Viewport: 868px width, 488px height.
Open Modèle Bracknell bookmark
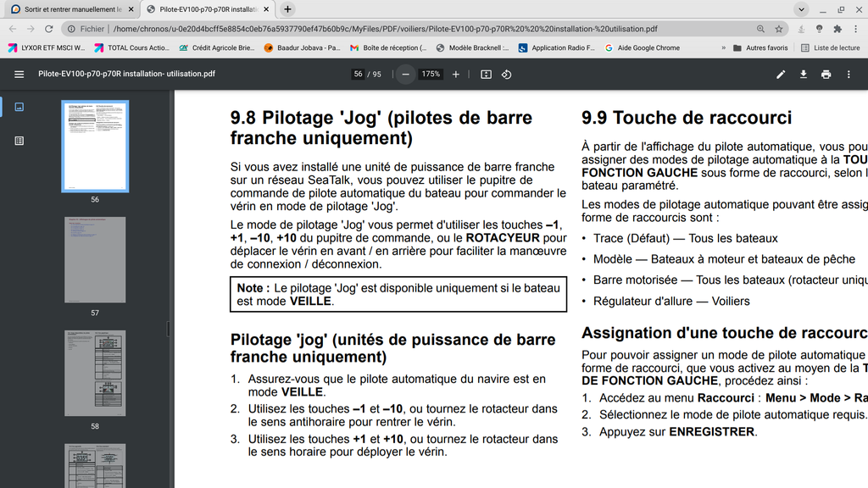coord(473,48)
